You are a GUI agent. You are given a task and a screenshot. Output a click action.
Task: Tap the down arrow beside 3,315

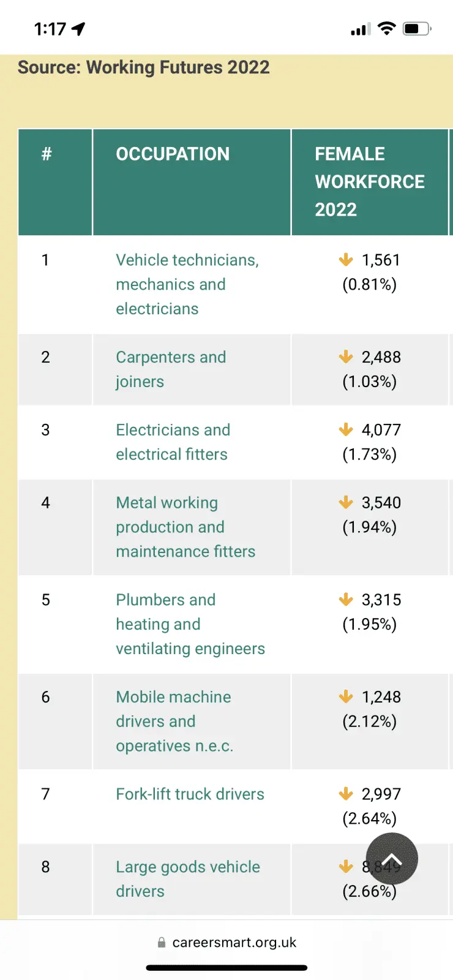pyautogui.click(x=346, y=600)
